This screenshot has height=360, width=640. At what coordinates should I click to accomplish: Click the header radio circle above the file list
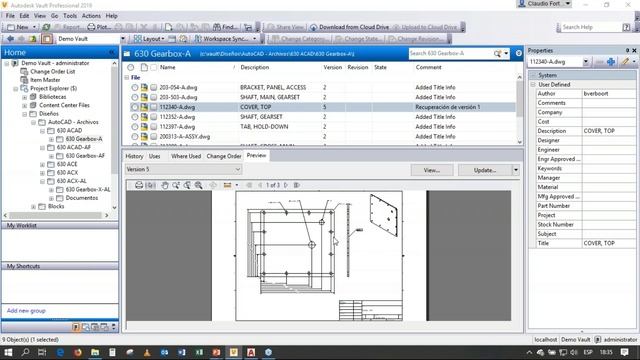(130, 67)
